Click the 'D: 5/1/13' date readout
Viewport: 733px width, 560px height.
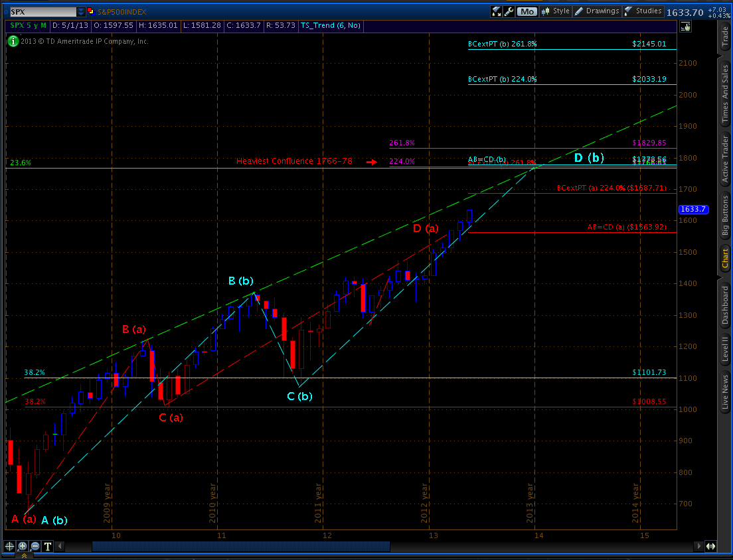tap(70, 26)
